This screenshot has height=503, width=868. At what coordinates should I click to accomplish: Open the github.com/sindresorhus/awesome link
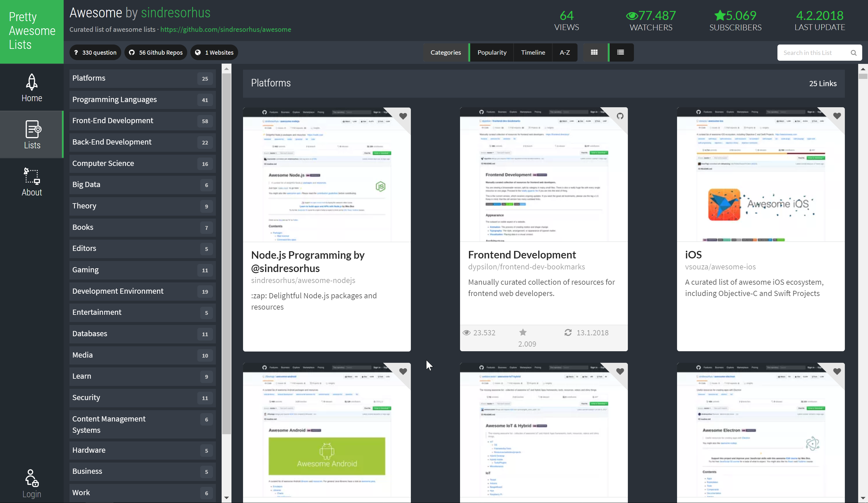(x=226, y=29)
